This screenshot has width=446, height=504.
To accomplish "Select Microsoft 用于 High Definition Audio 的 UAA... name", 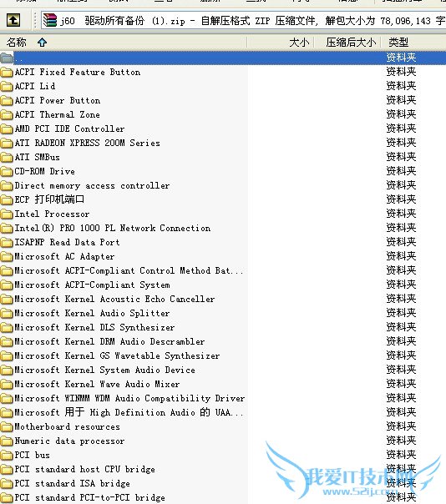I will click(x=129, y=412).
